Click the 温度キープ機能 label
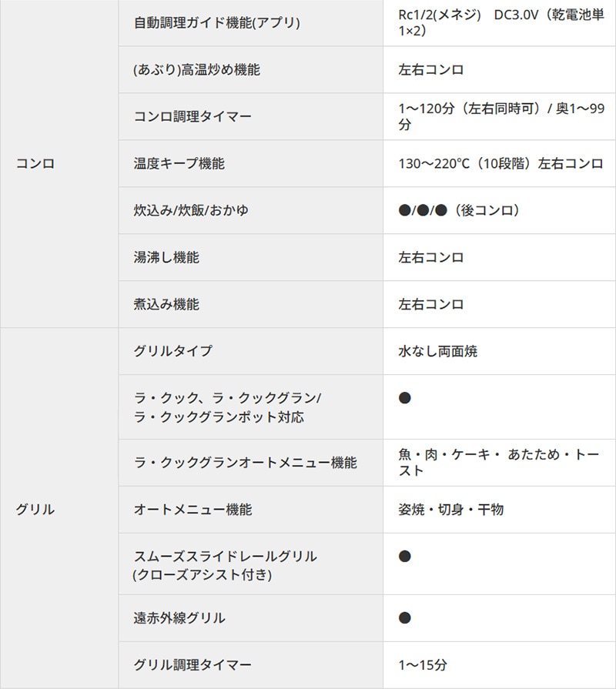This screenshot has height=689, width=616. point(179,163)
